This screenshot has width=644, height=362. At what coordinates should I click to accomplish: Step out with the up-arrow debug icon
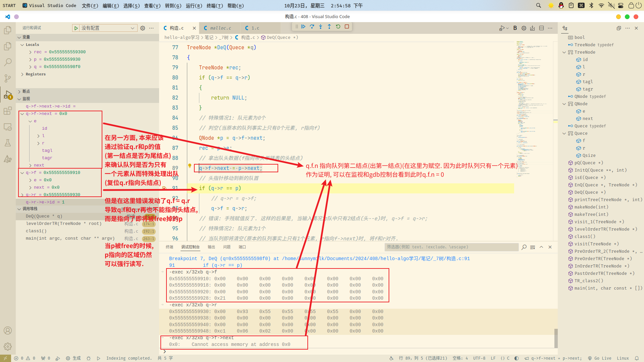point(330,27)
